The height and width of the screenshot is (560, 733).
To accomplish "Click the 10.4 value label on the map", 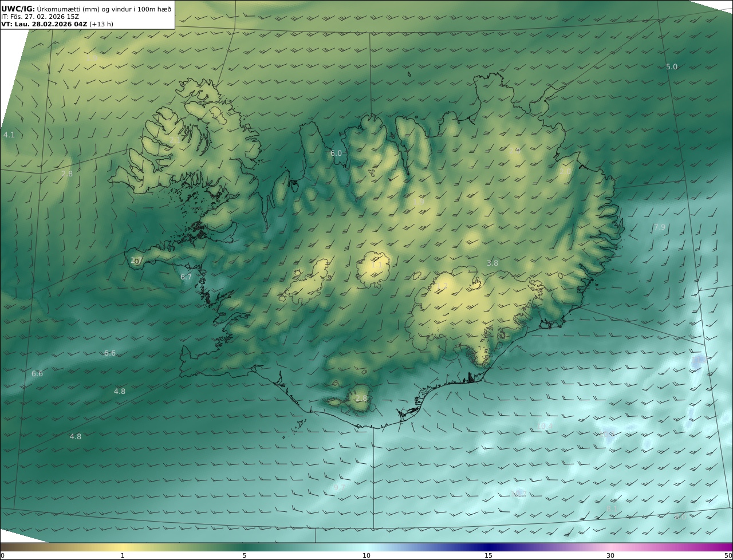I will tap(545, 426).
